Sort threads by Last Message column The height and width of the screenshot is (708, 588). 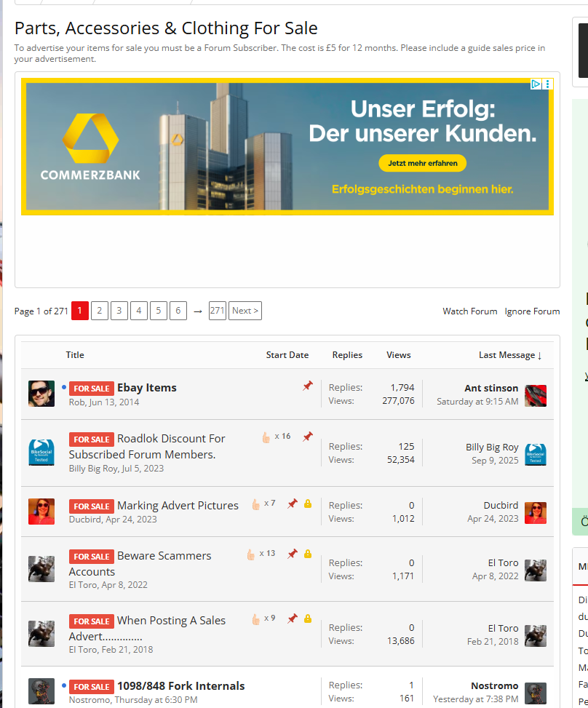(509, 355)
